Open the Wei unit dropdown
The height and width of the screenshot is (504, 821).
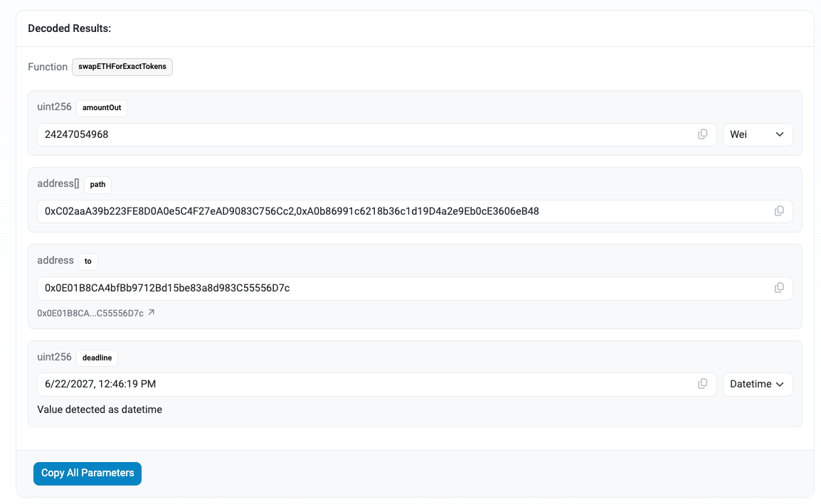pos(757,134)
